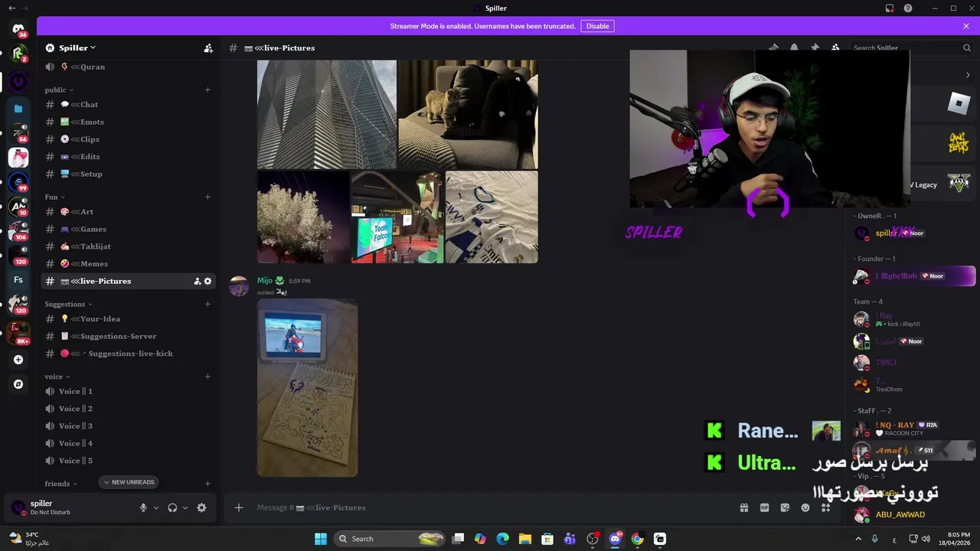Open User Settings gear
980x551 pixels.
(x=201, y=507)
